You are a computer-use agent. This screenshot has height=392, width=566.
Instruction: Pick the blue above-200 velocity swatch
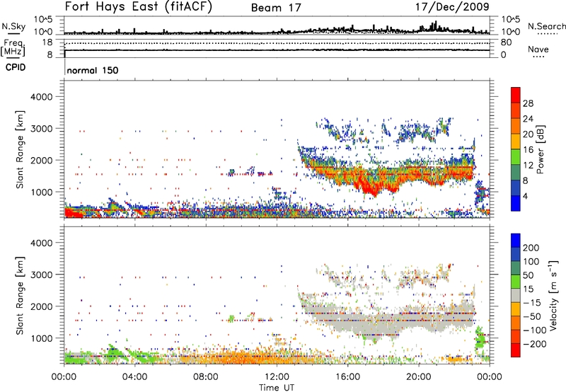tap(516, 241)
